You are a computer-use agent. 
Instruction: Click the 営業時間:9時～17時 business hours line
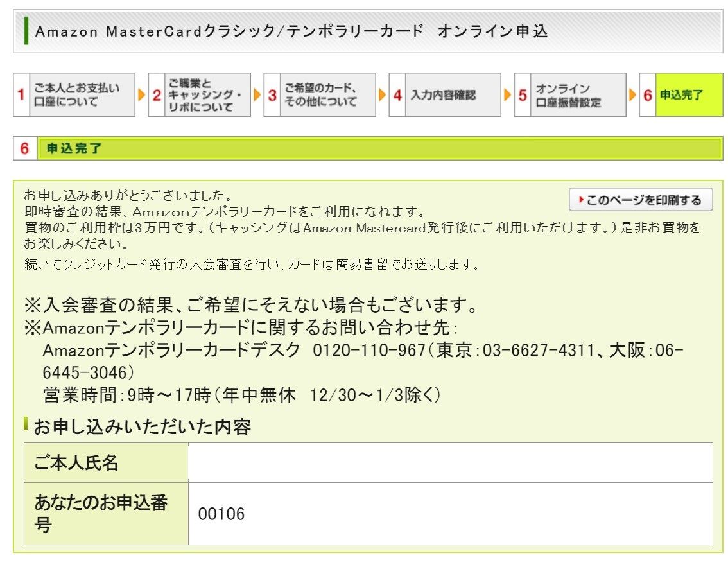coord(241,395)
